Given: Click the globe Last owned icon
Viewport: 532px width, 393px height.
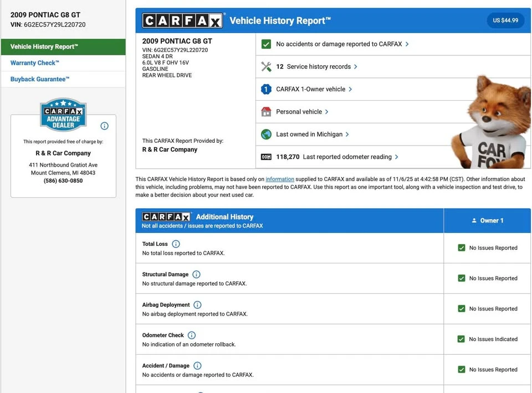Looking at the screenshot, I should point(267,134).
